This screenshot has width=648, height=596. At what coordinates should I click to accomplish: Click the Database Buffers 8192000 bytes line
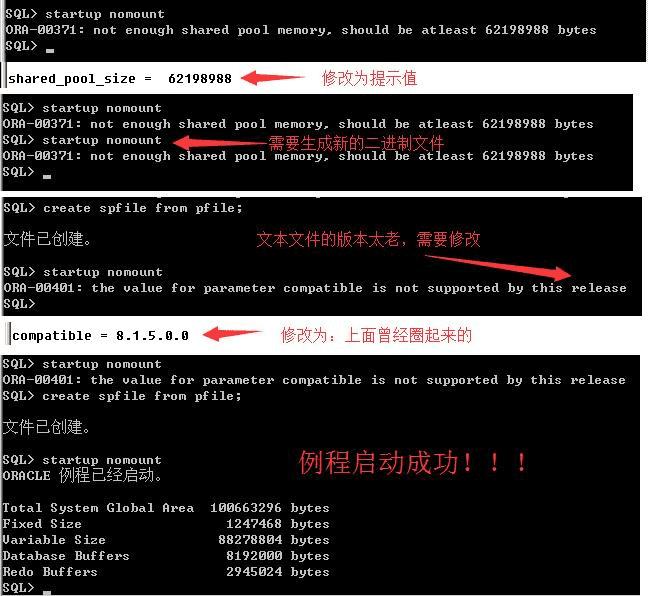(166, 556)
